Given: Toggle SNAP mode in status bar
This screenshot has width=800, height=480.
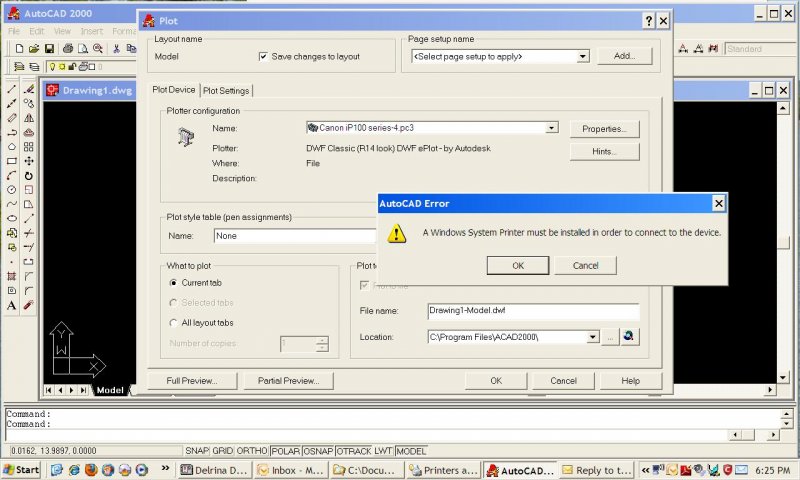Looking at the screenshot, I should tap(196, 451).
